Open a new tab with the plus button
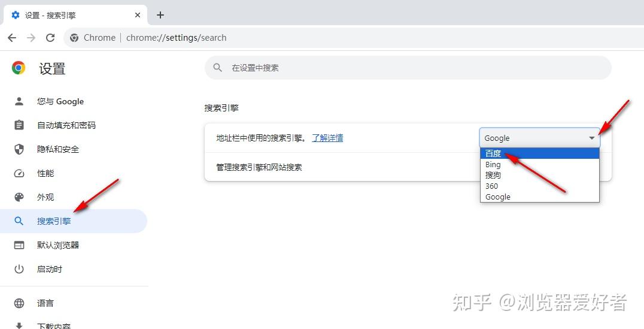Viewport: 644px width, 329px height. pyautogui.click(x=160, y=15)
